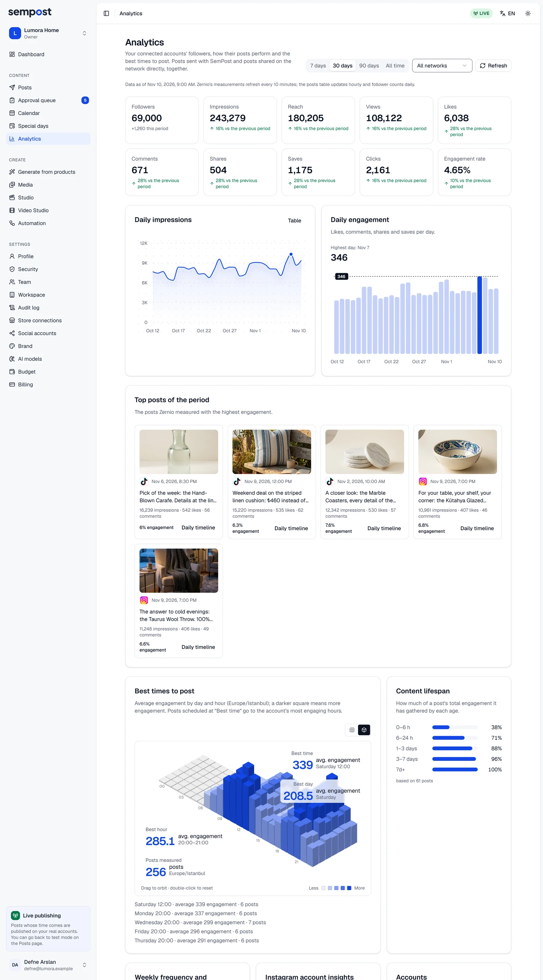543x980 pixels.
Task: Open Daily timeline for Taurus Wool Throw post
Action: click(198, 647)
